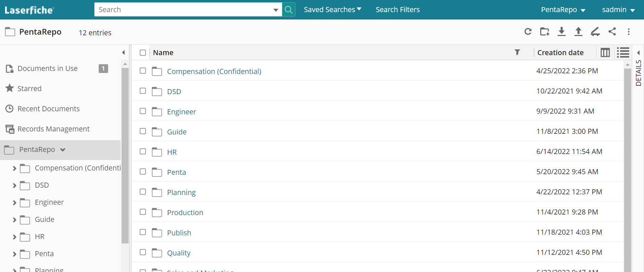Check the Guide row checkbox
This screenshot has height=272, width=644.
(143, 131)
